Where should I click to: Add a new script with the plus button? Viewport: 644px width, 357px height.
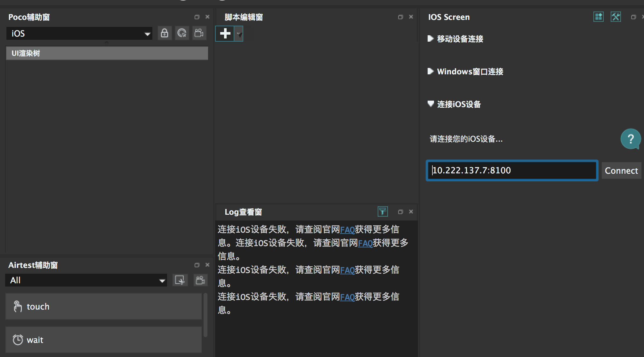(225, 33)
